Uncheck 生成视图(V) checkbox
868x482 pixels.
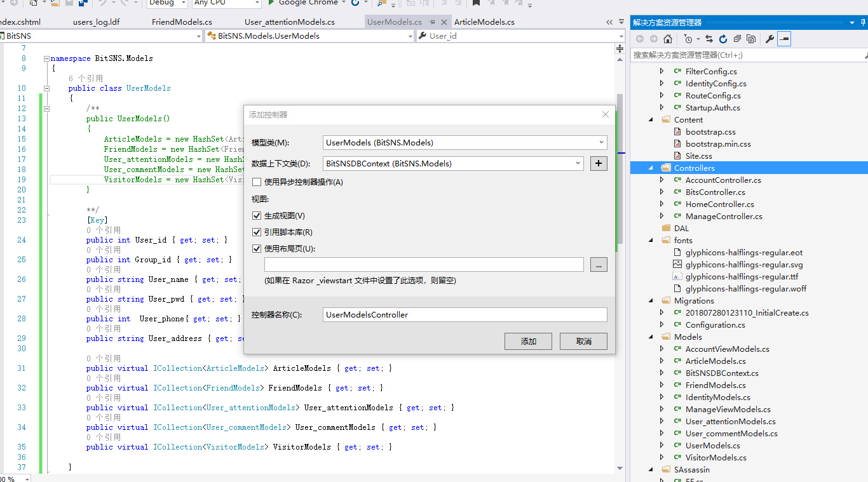coord(257,216)
